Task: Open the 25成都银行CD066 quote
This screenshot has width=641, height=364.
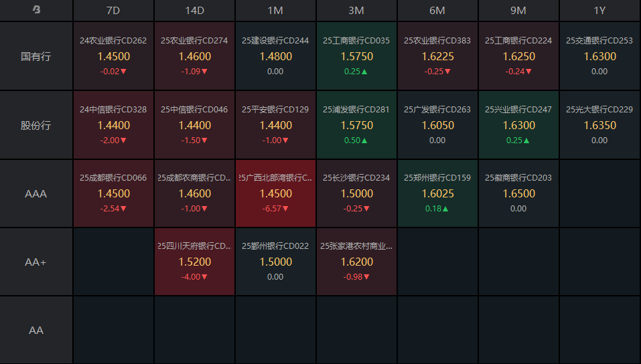Action: click(x=113, y=193)
